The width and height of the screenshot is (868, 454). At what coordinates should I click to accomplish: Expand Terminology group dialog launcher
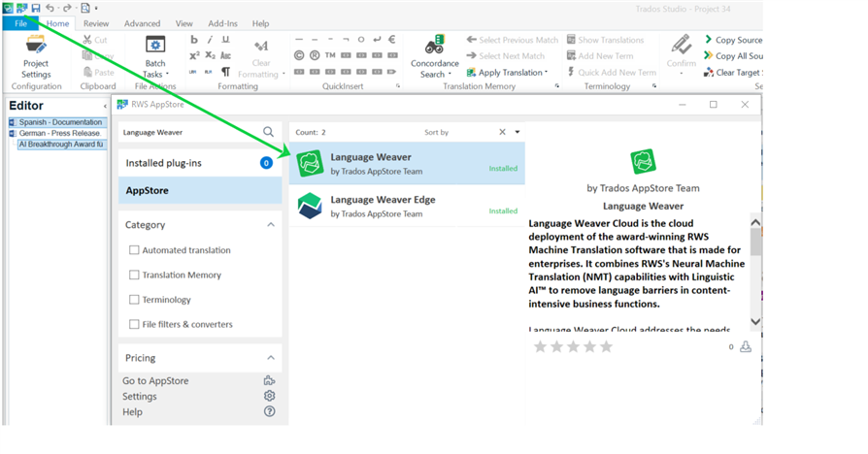654,86
